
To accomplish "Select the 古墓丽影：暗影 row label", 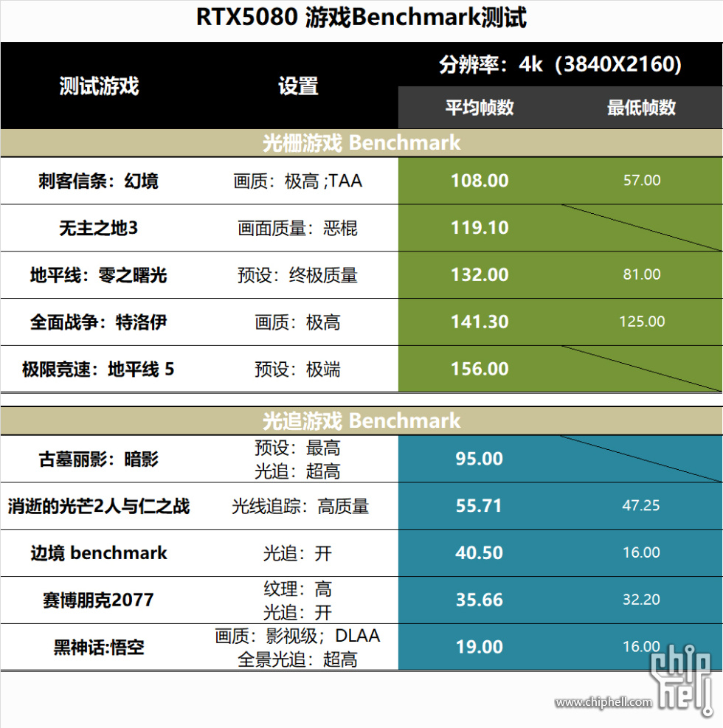I will pyautogui.click(x=98, y=460).
